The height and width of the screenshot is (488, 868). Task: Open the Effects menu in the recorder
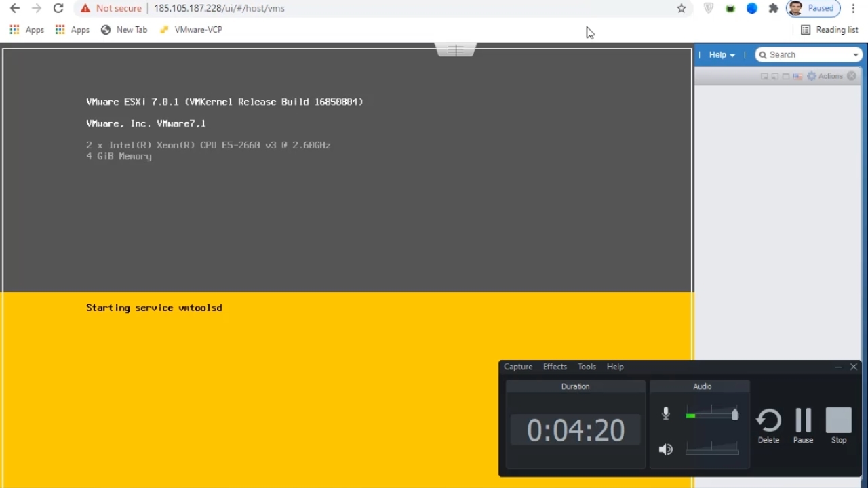tap(555, 367)
